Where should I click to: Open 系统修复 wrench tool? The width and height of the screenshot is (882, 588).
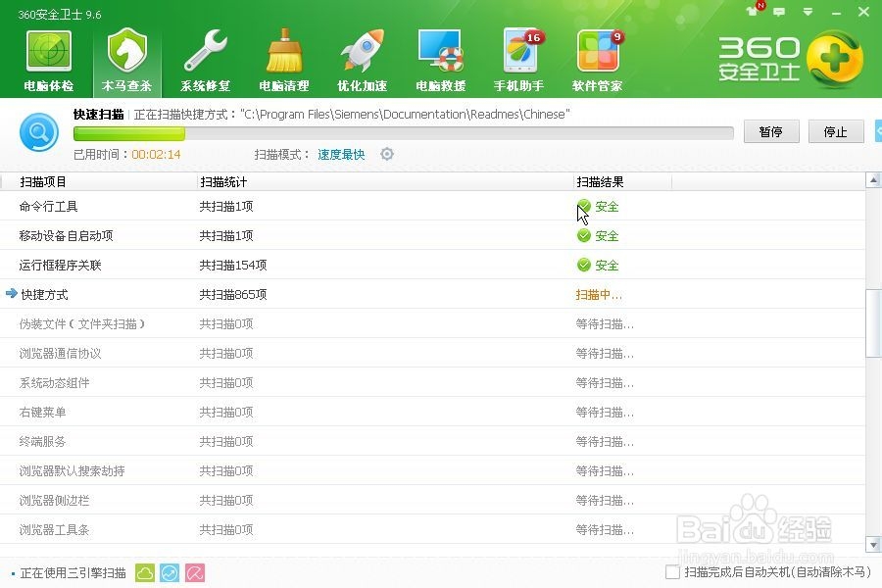click(206, 60)
